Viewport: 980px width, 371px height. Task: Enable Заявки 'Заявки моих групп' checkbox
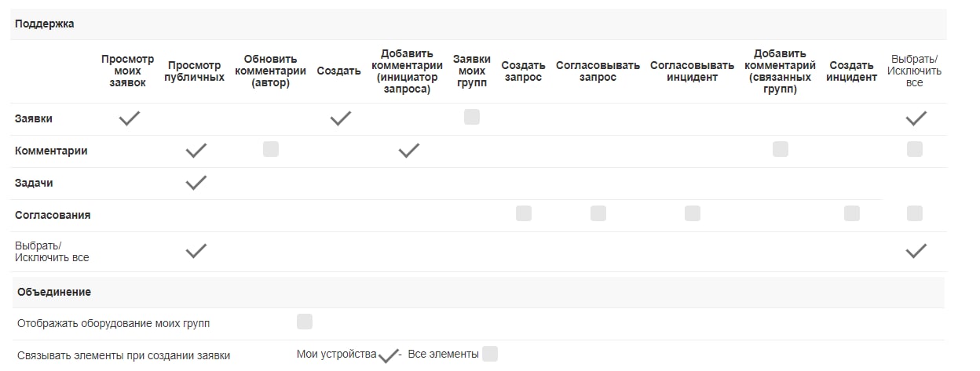[x=472, y=118]
